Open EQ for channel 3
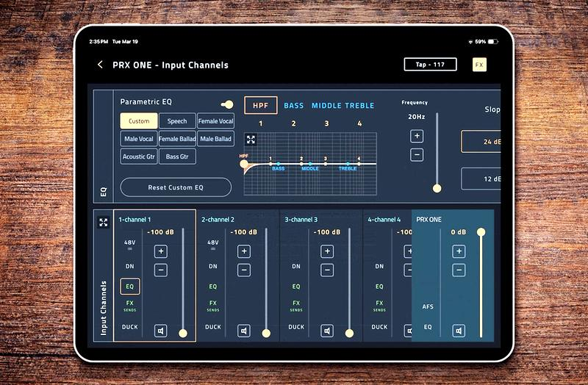The image size is (588, 385). 296,287
